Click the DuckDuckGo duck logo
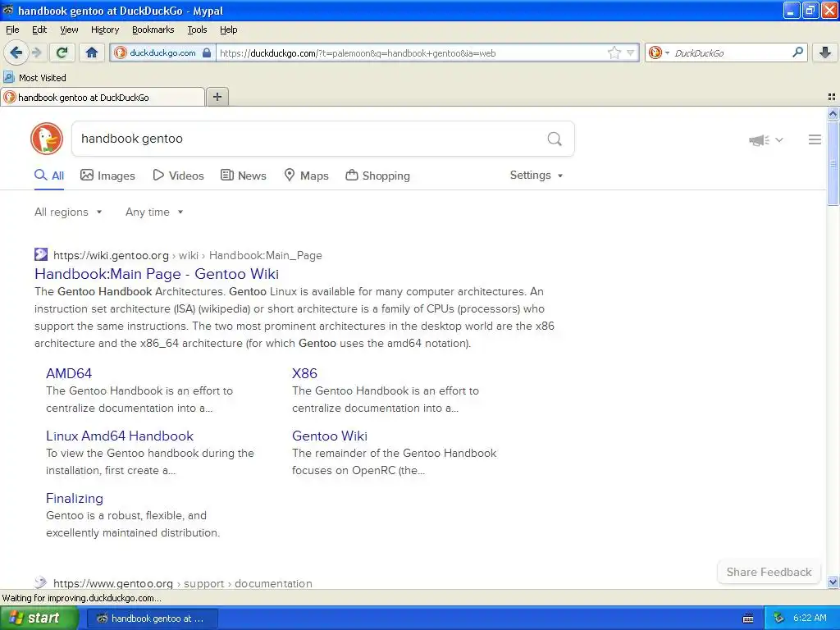The image size is (840, 630). tap(47, 139)
